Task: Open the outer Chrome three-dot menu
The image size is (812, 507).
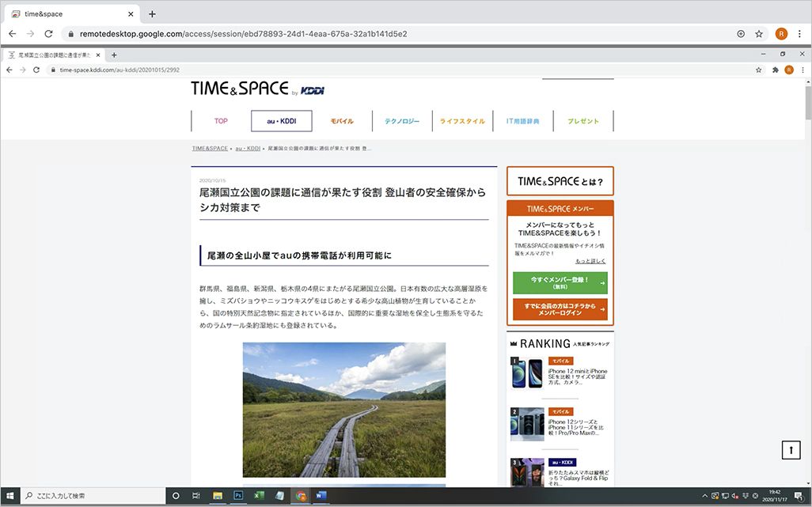Action: pos(799,34)
